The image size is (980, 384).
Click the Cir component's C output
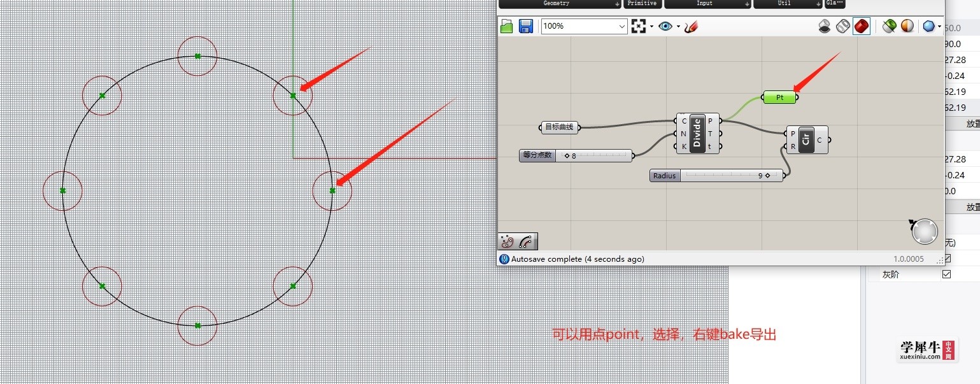820,140
